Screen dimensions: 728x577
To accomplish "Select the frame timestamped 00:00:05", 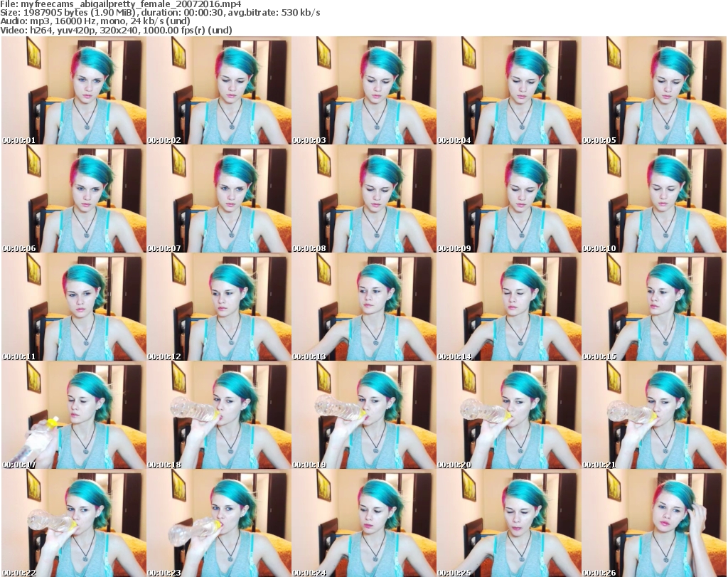I will (654, 90).
